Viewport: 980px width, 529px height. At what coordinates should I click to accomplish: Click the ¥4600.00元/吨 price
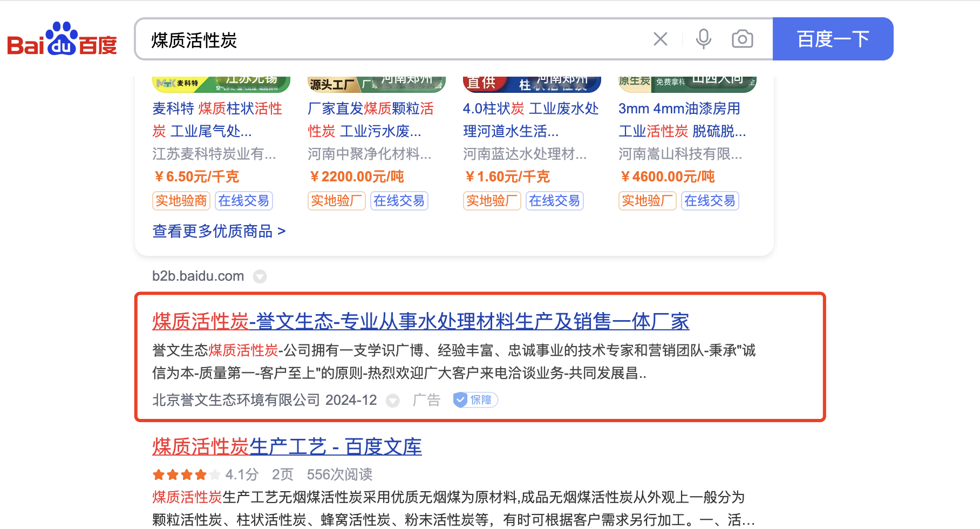[667, 177]
